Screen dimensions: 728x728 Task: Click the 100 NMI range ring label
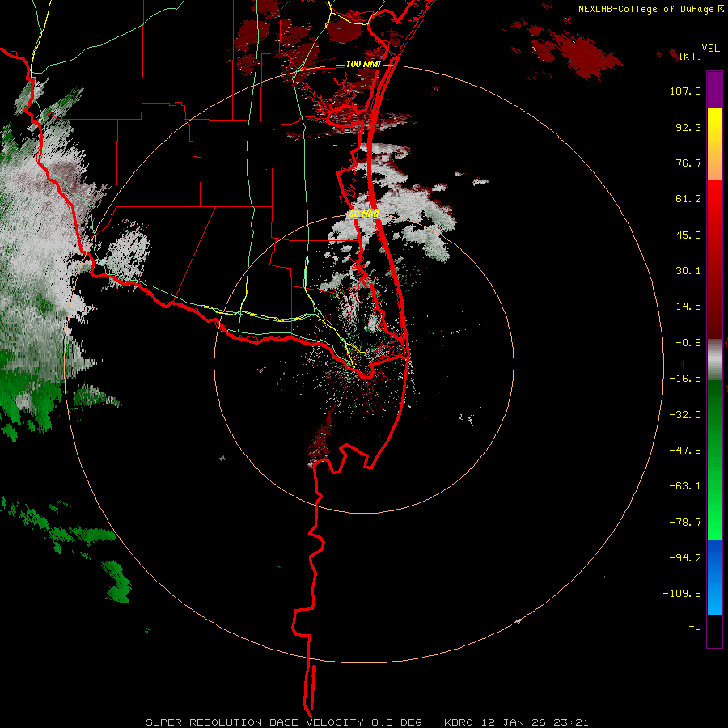pos(363,64)
